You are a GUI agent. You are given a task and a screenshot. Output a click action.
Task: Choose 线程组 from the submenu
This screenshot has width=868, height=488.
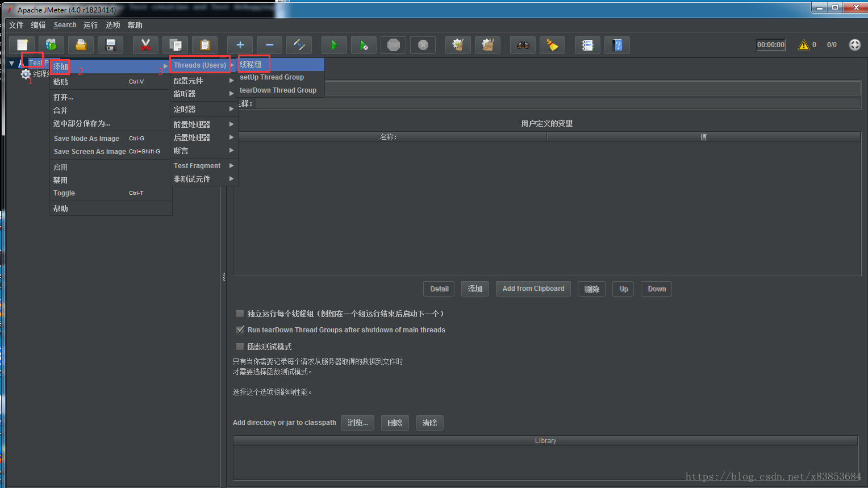tap(281, 64)
